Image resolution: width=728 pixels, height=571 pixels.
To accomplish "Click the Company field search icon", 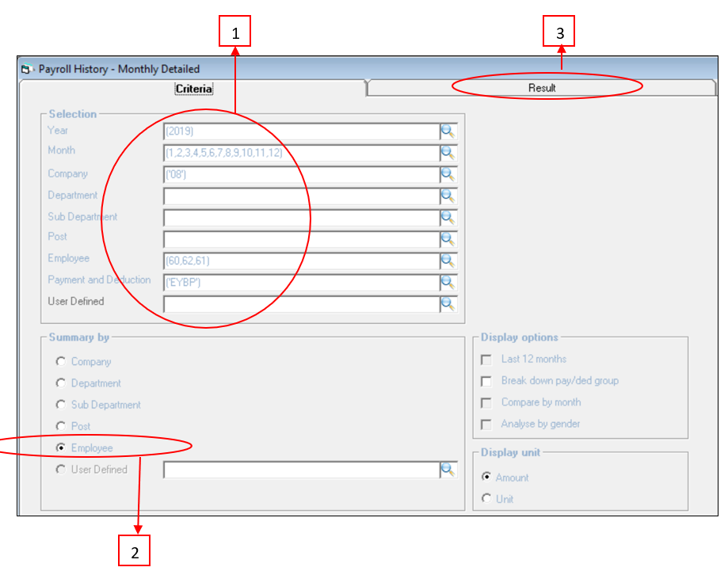I will (448, 174).
